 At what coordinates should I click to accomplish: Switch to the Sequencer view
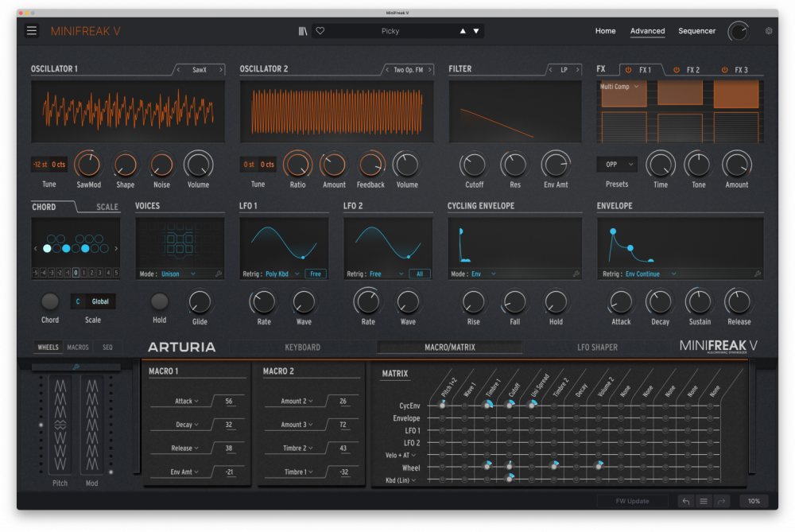click(696, 31)
